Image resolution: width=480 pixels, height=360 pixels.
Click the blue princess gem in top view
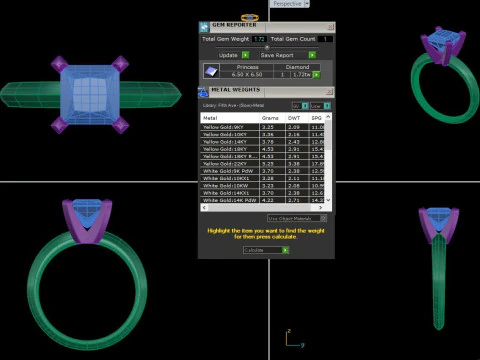[x=90, y=94]
